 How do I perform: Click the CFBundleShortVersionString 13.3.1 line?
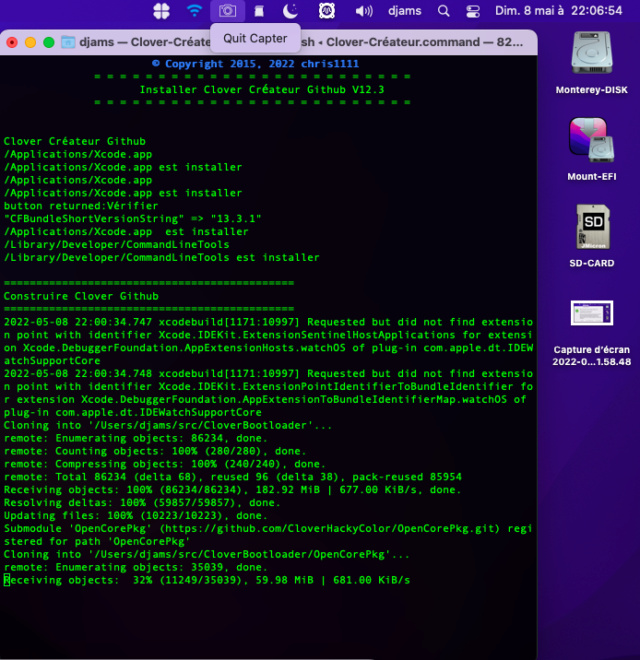pyautogui.click(x=132, y=219)
